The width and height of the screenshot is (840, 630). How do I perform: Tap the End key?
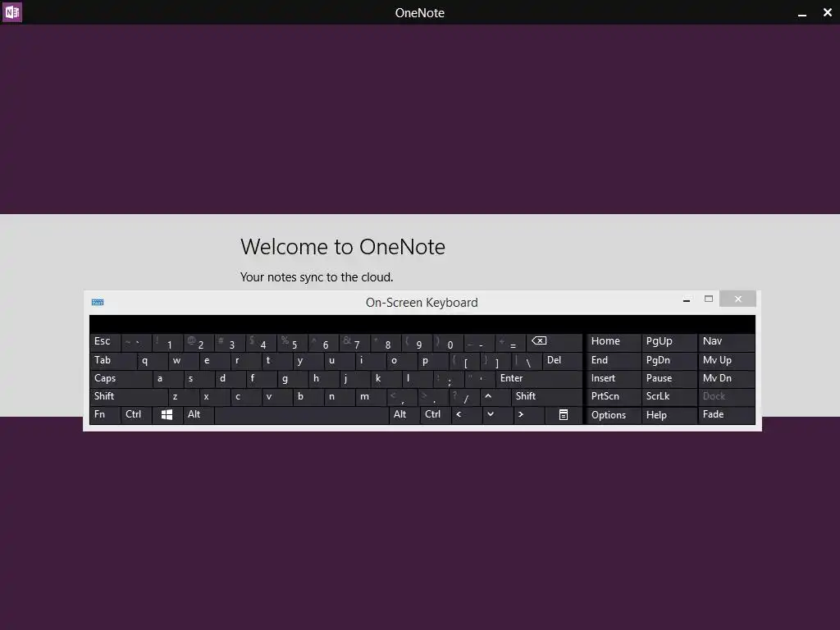pyautogui.click(x=614, y=361)
